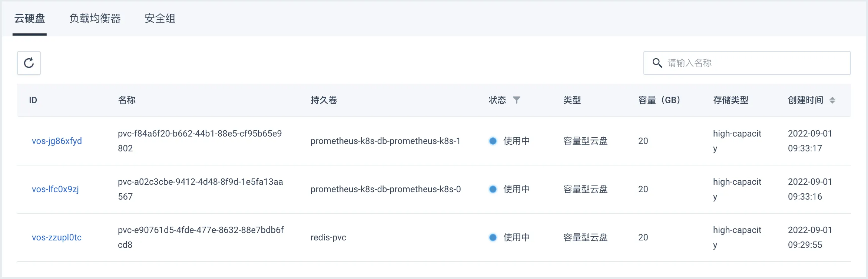Open the 负载均衡器 tab
This screenshot has width=868, height=279.
tap(95, 18)
